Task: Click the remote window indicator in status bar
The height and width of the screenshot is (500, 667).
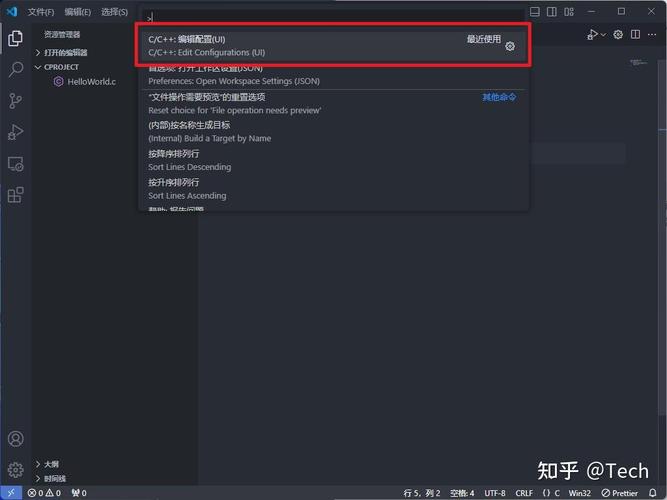Action: click(11, 493)
